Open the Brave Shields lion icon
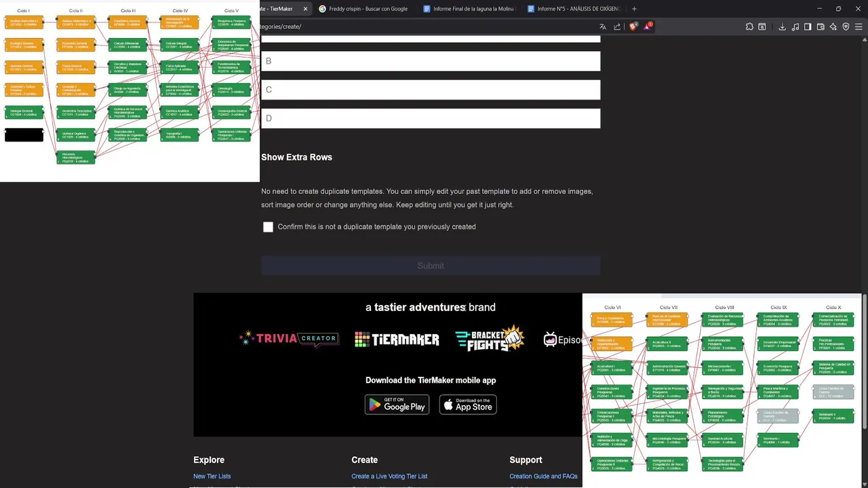 [x=633, y=26]
